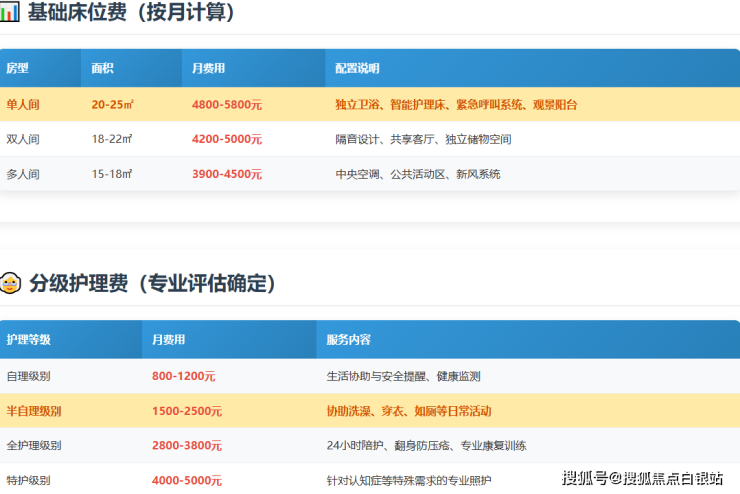
Task: Click the 4200-5000元 monthly fee
Action: (226, 139)
